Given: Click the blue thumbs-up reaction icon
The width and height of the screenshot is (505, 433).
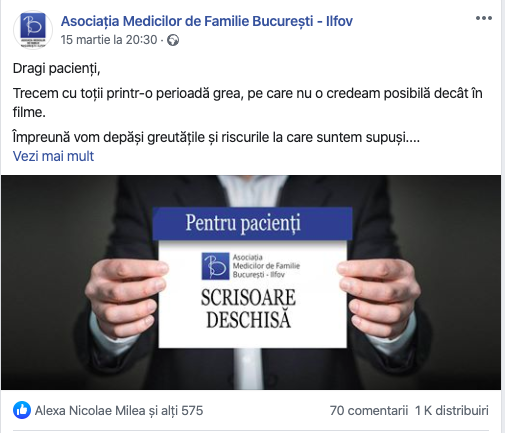Looking at the screenshot, I should point(22,410).
